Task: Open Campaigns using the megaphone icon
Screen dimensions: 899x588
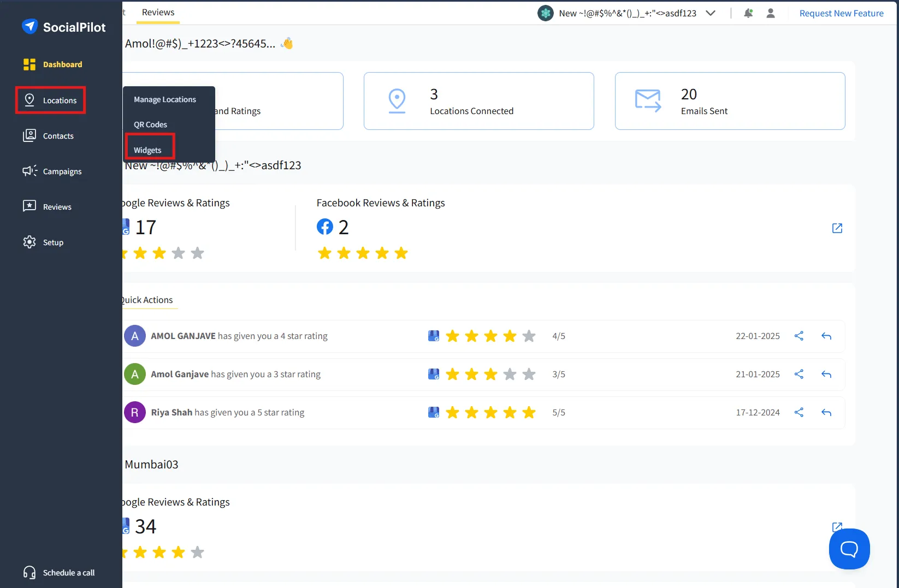Action: pyautogui.click(x=29, y=171)
